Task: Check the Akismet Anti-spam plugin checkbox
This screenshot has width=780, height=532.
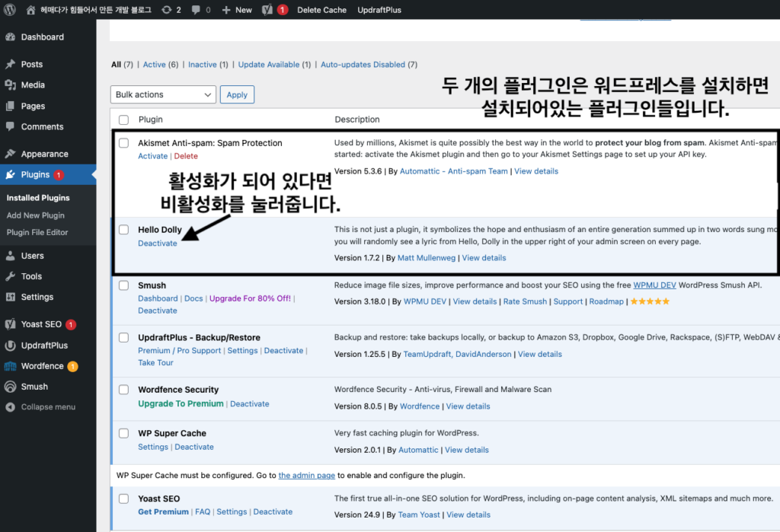Action: [x=124, y=142]
